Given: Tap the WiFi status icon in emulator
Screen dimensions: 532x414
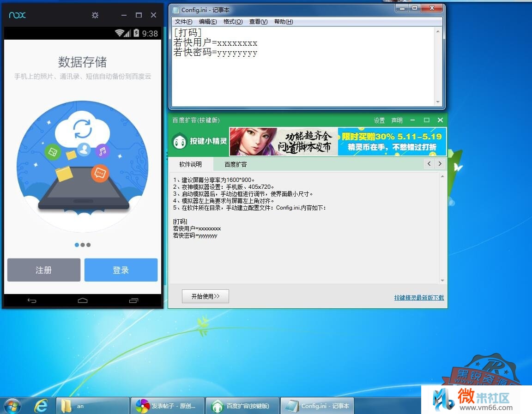Looking at the screenshot, I should pyautogui.click(x=119, y=33).
